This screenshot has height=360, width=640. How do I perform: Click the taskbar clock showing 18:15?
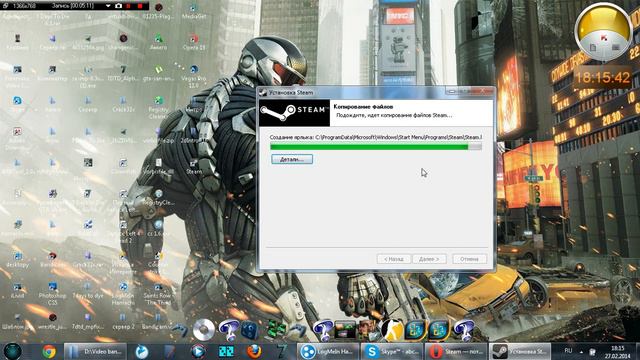618,351
